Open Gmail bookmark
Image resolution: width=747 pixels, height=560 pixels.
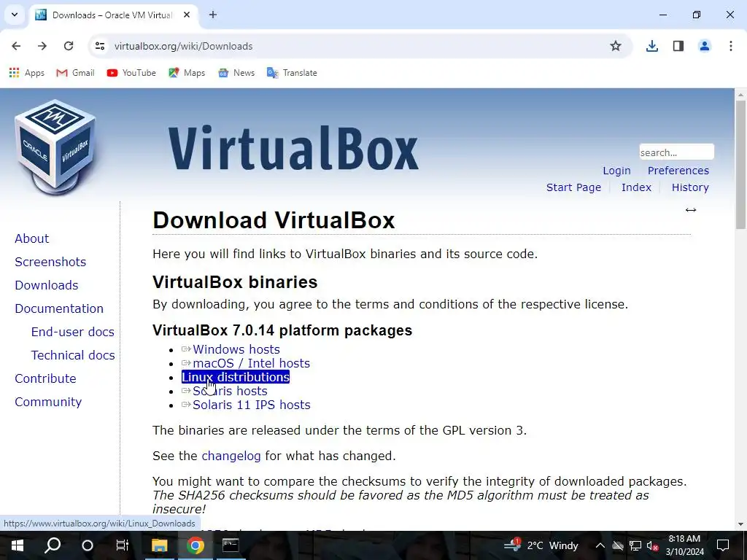click(x=75, y=73)
